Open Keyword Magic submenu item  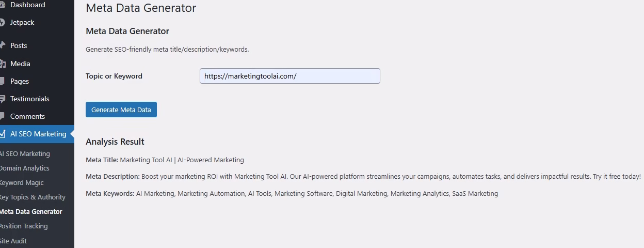click(x=22, y=182)
